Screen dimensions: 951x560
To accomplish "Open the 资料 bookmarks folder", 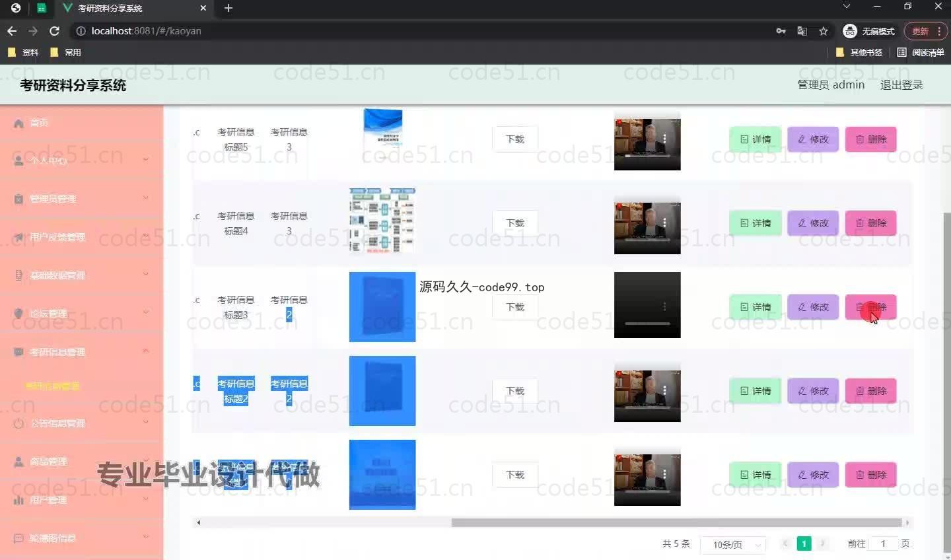I will pos(23,52).
